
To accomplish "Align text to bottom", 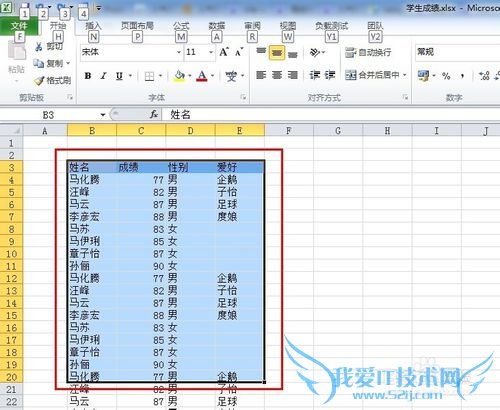I will click(292, 54).
